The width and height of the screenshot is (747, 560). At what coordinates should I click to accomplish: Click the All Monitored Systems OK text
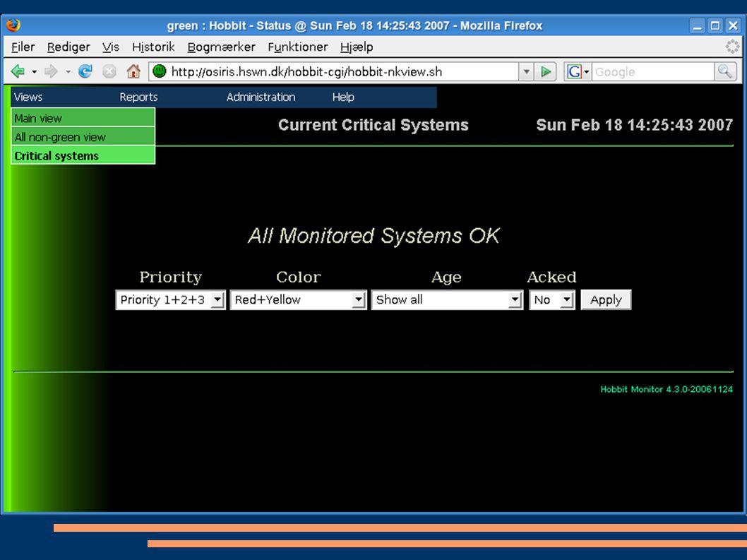pos(374,235)
